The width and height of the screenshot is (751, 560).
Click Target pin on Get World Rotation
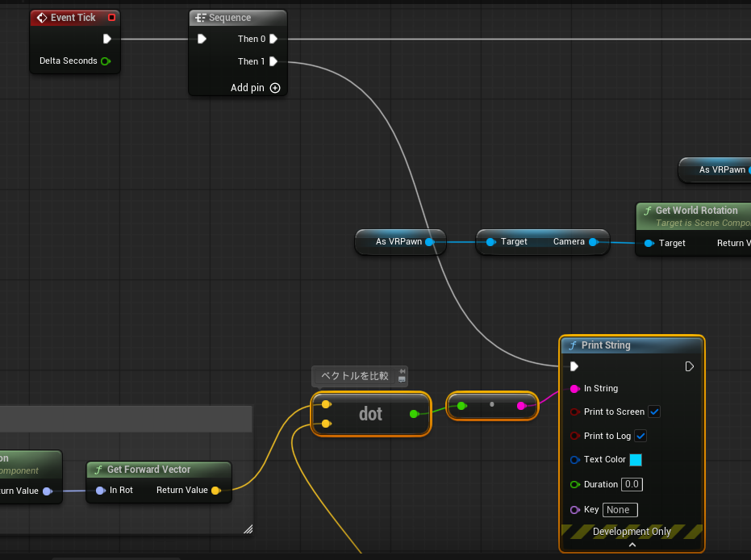coord(649,244)
